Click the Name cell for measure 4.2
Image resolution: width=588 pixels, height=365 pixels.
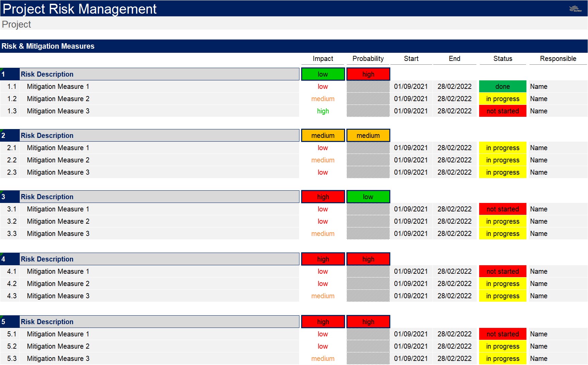pos(539,284)
